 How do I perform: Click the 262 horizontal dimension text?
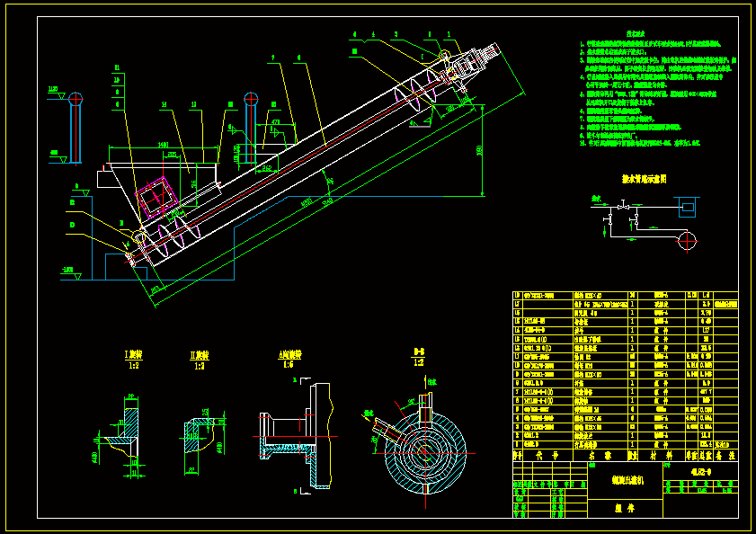267,168
